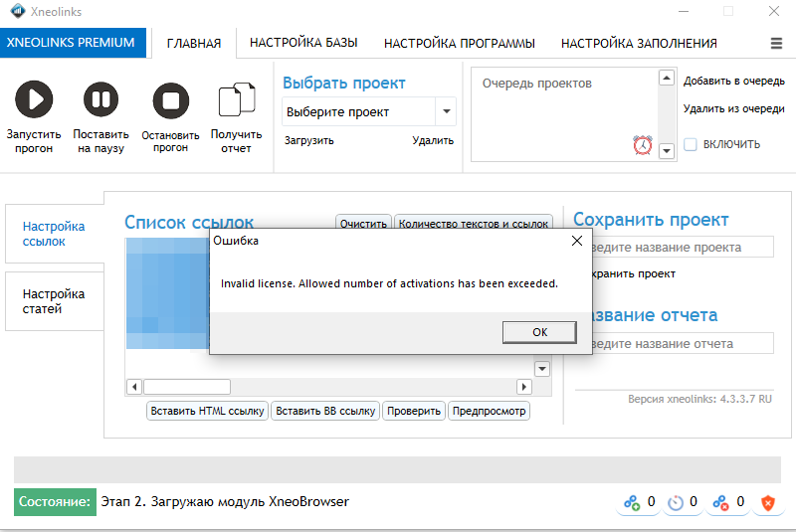Click Удалить из очереди
Screen dimensions: 796x532
click(734, 108)
